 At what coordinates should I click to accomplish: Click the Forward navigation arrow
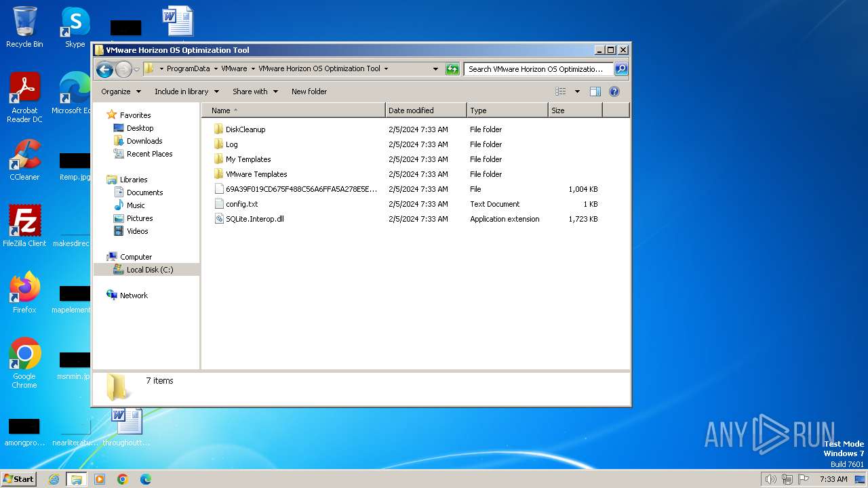123,69
